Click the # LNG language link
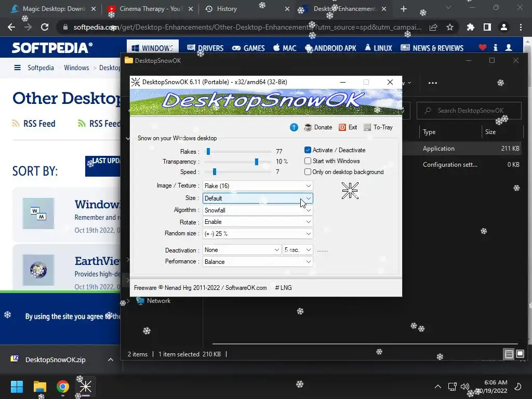 (x=283, y=288)
